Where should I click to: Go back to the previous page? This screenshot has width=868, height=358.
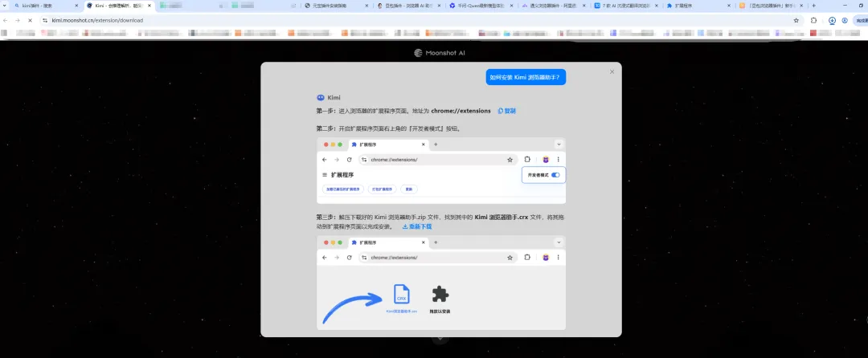(x=6, y=20)
